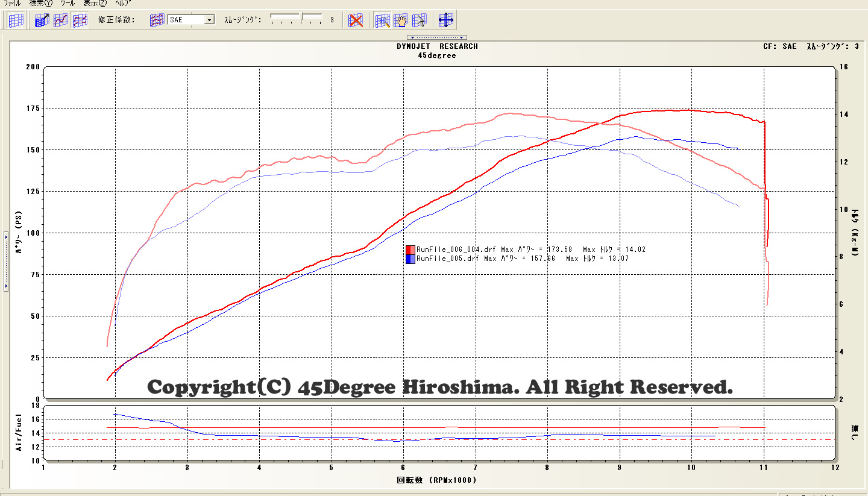Click the red swatch for RunFile_006_004.drf
This screenshot has height=496, width=868.
410,250
